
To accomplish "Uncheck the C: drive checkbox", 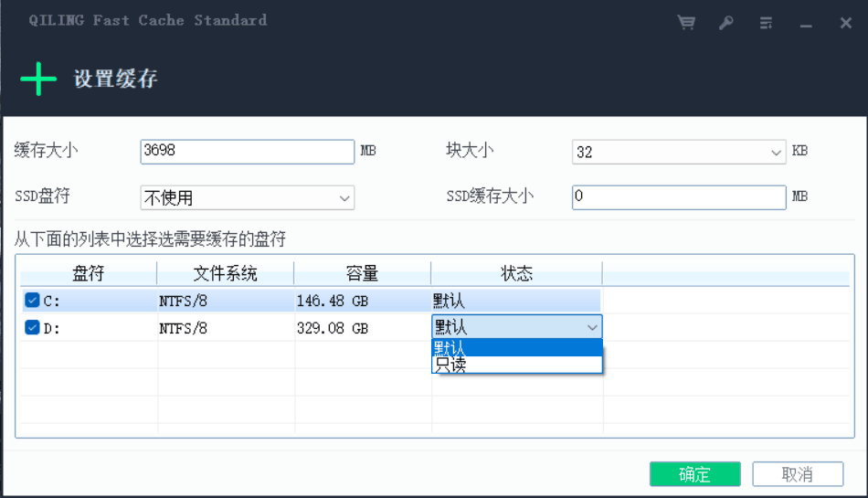I will point(33,301).
